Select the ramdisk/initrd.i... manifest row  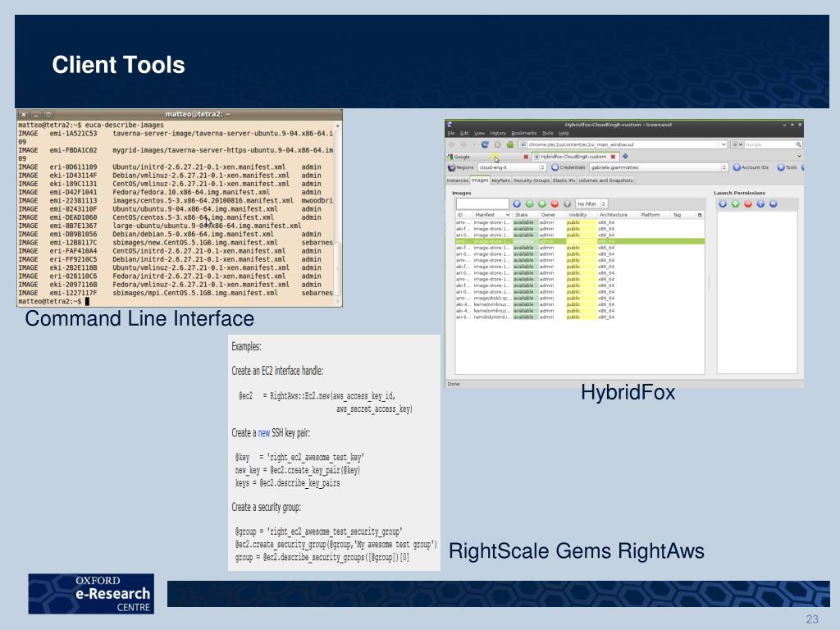pyautogui.click(x=580, y=317)
